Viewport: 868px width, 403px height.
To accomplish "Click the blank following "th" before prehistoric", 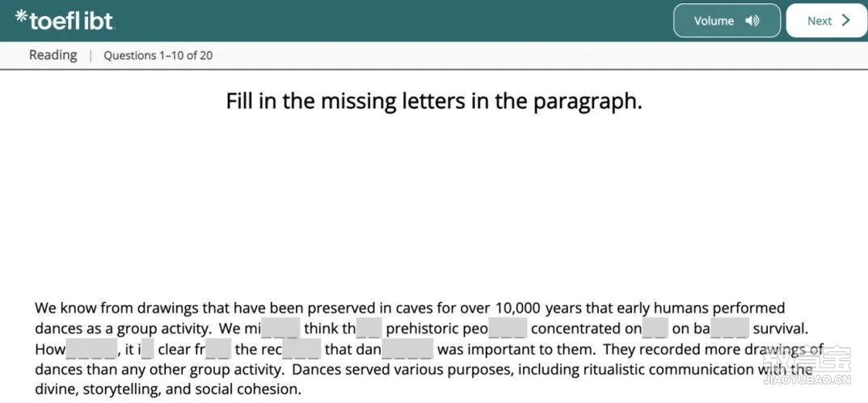I will 369,329.
